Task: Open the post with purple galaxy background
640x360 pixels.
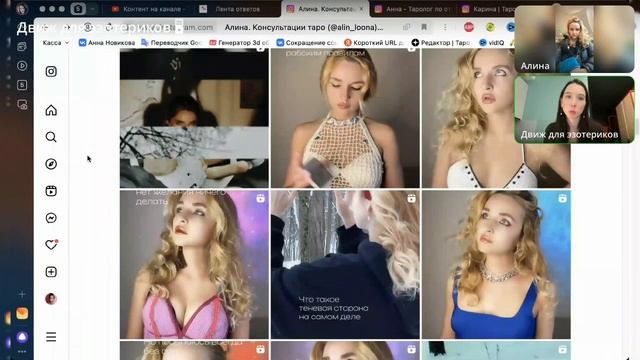Action: pyautogui.click(x=194, y=264)
